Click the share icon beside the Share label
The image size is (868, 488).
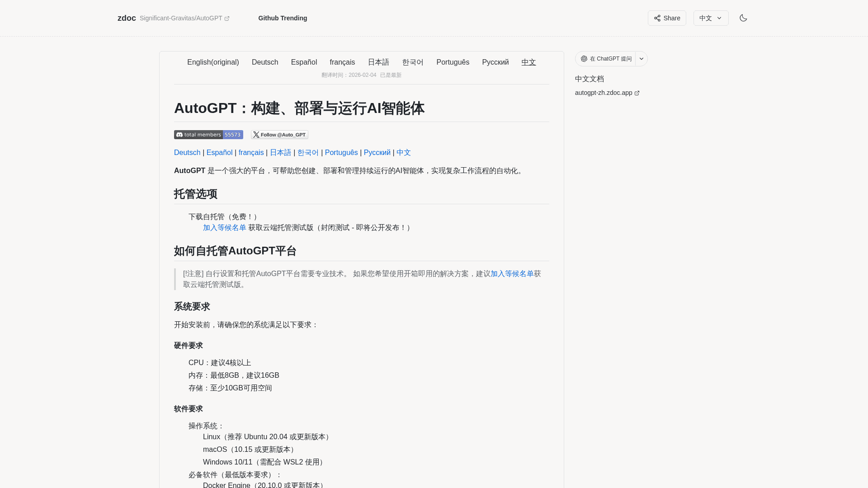coord(657,18)
